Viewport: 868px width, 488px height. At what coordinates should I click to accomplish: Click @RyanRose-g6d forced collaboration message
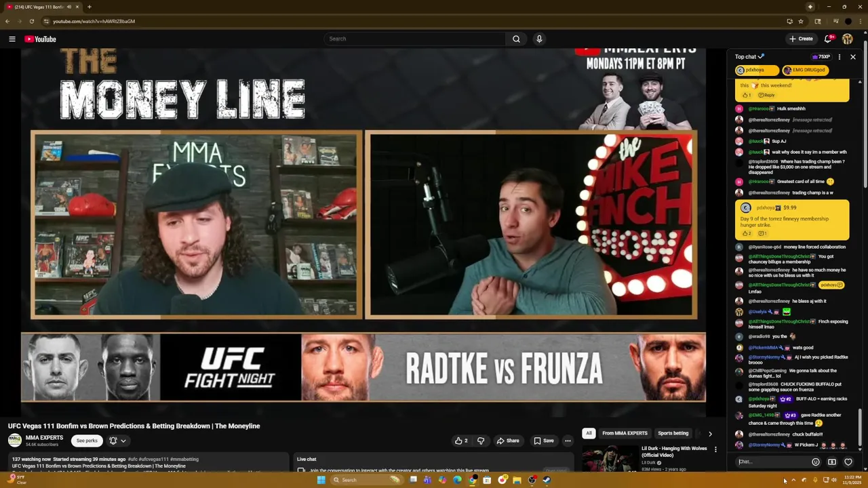point(791,247)
